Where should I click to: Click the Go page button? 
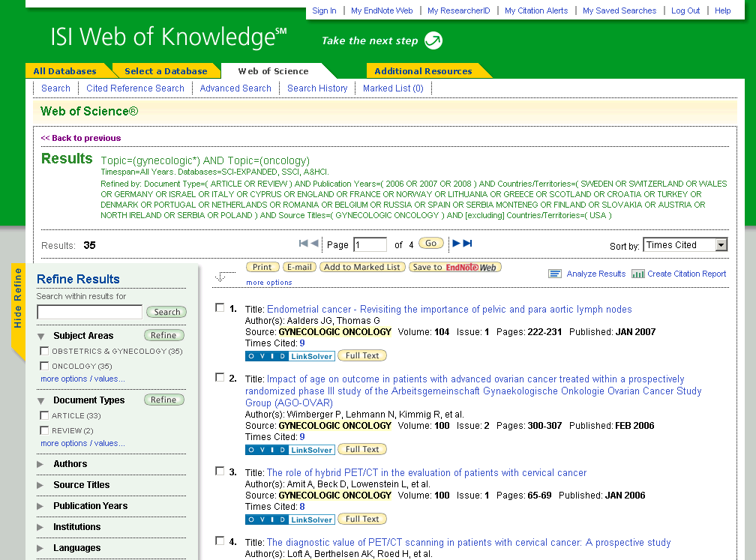pos(431,244)
